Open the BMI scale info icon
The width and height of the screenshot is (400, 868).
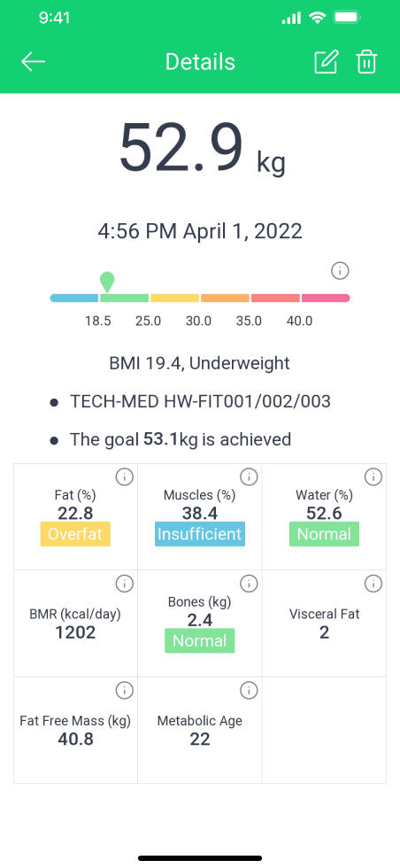point(340,271)
